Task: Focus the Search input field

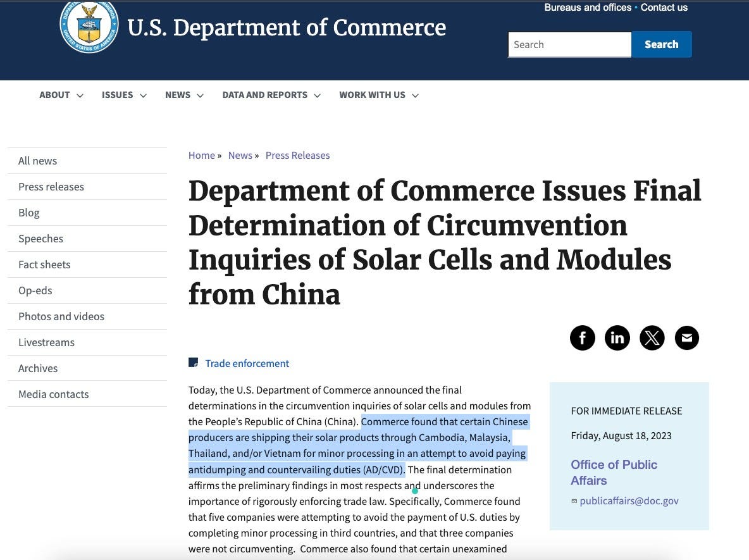Action: click(x=569, y=44)
